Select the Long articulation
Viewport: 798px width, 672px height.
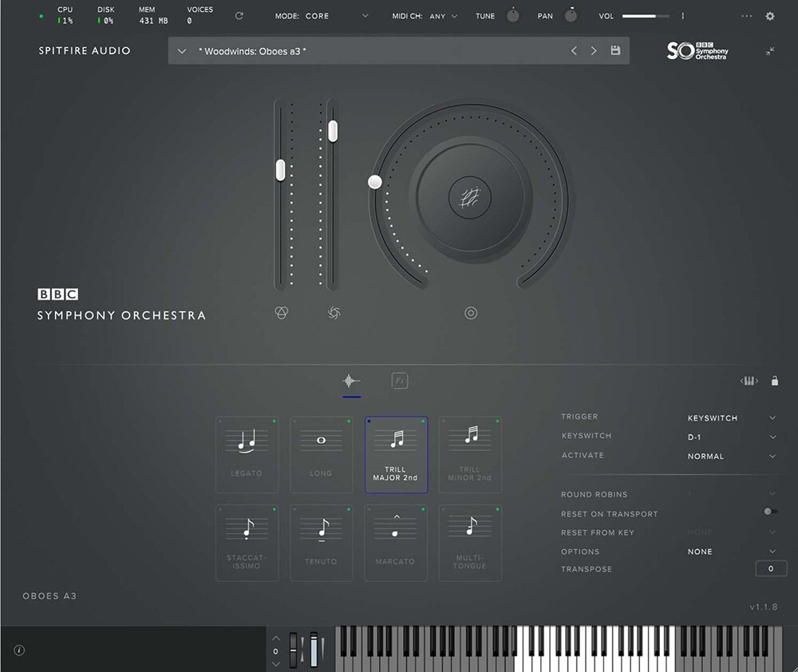321,455
